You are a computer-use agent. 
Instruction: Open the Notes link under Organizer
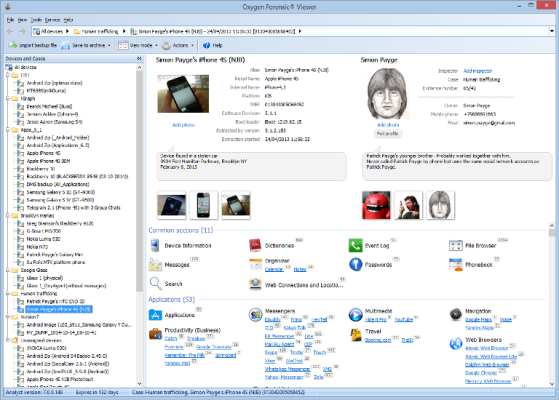point(300,269)
